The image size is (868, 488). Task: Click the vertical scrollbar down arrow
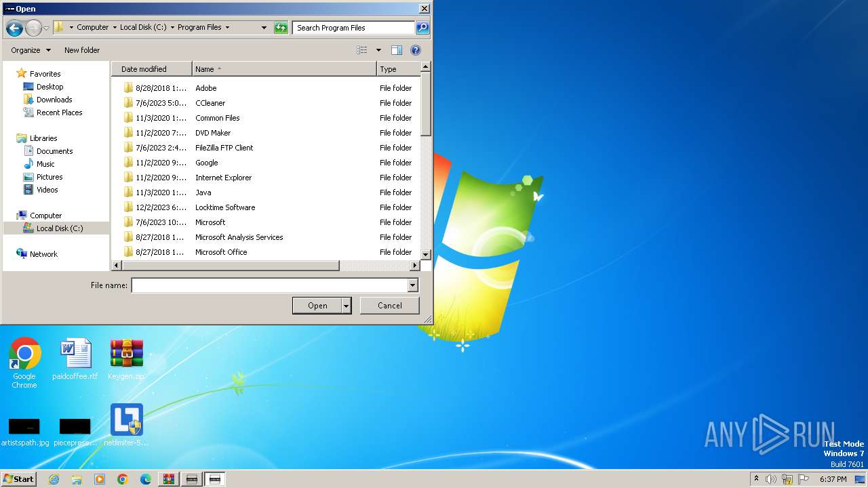[x=426, y=254]
